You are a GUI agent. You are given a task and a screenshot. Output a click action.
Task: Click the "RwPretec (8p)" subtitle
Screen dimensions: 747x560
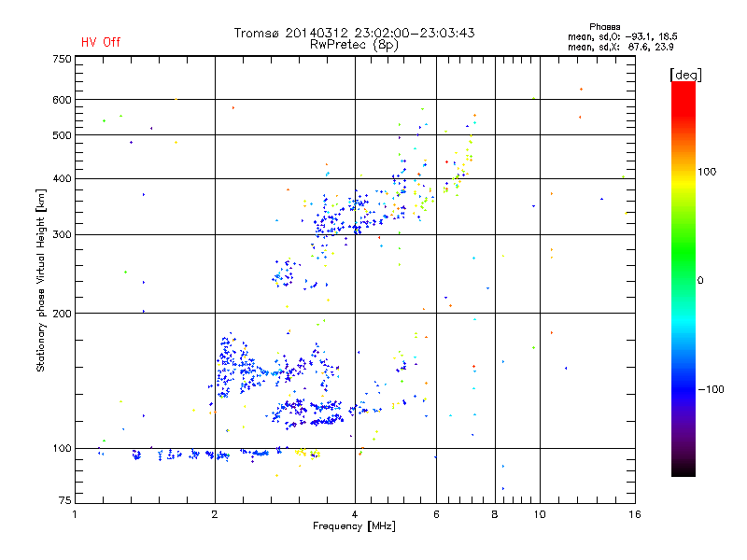click(354, 45)
